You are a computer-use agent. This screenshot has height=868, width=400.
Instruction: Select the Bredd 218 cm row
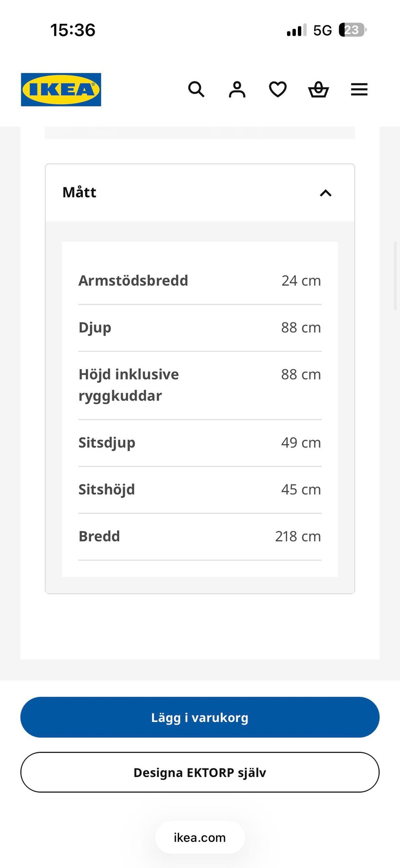[200, 536]
